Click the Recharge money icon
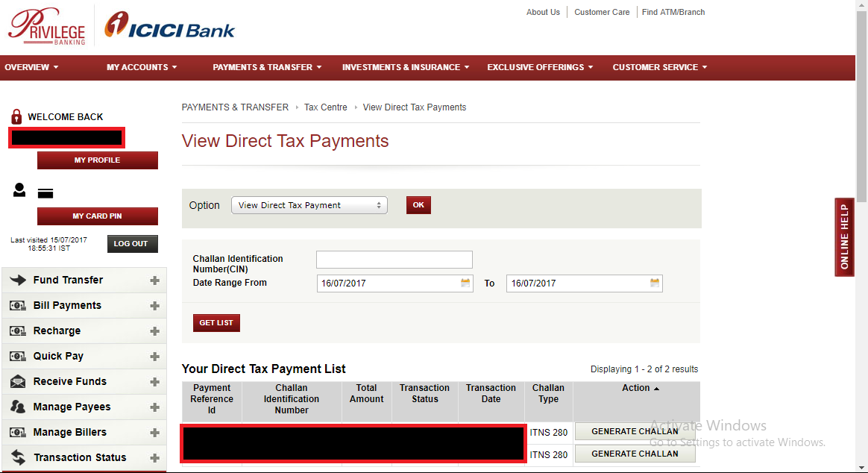Screen dimensions: 868x473 18,331
